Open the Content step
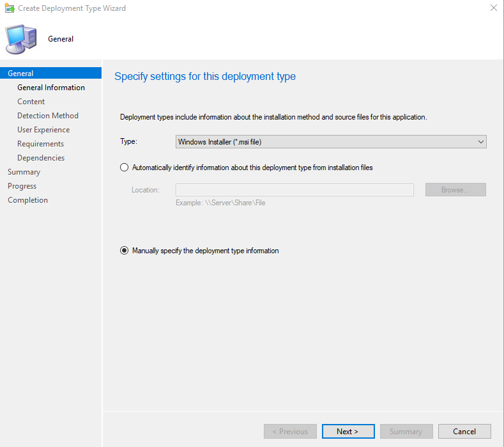This screenshot has height=447, width=504. click(31, 102)
